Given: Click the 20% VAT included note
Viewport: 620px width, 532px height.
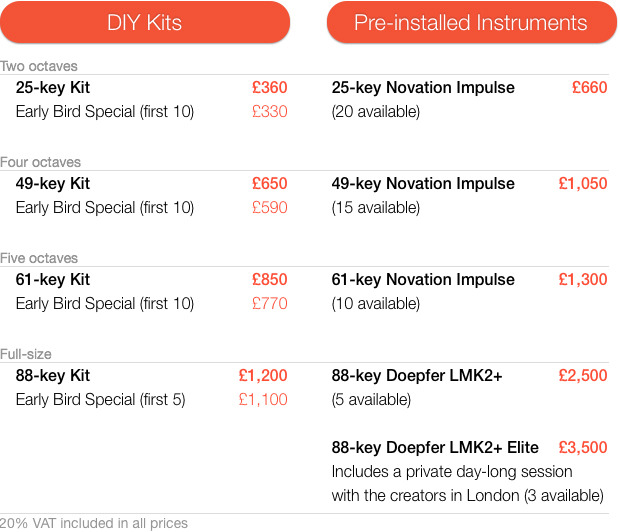Looking at the screenshot, I should [94, 523].
